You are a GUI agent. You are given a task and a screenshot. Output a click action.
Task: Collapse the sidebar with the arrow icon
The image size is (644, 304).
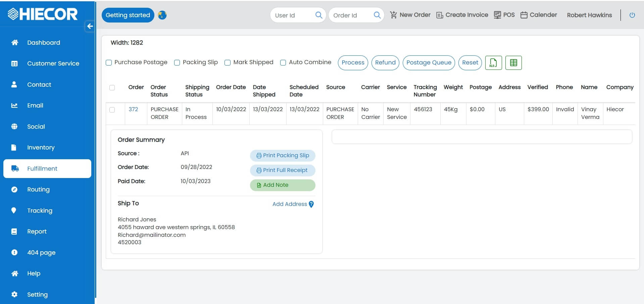click(x=90, y=26)
